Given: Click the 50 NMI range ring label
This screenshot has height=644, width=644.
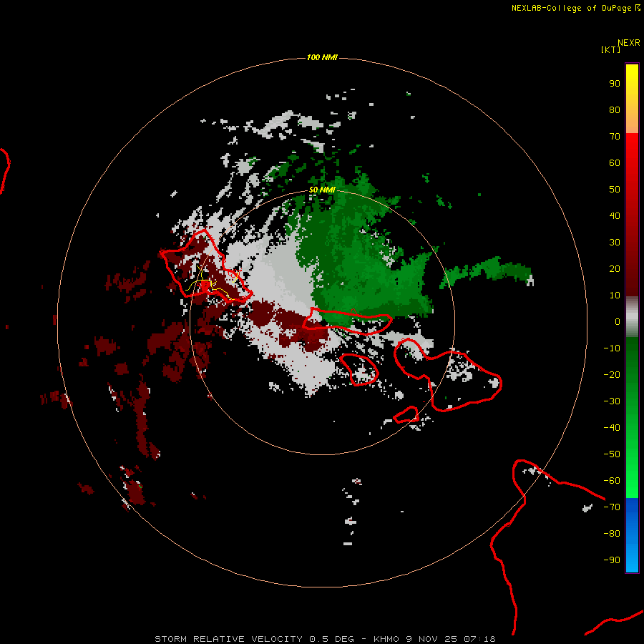Looking at the screenshot, I should tap(322, 190).
